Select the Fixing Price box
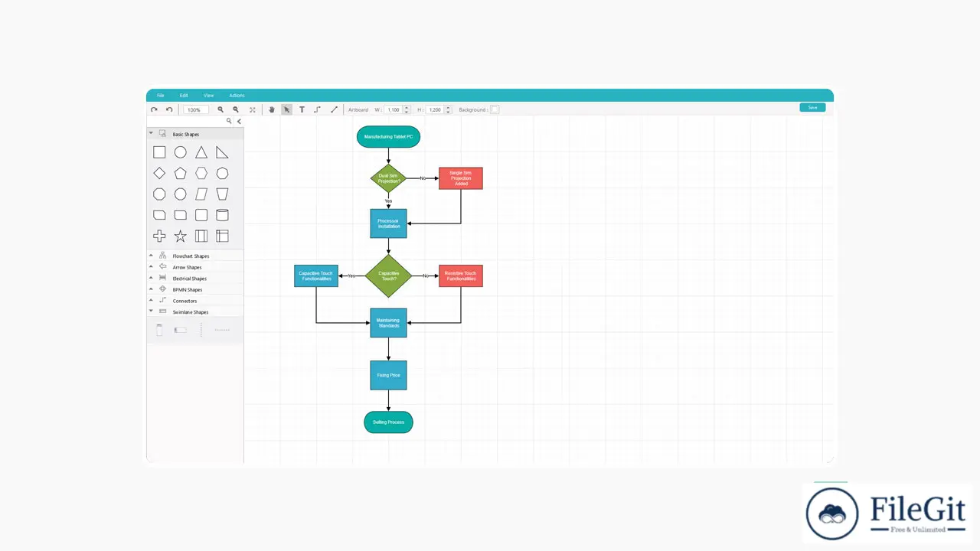Screen dimensions: 980x551 click(x=388, y=375)
